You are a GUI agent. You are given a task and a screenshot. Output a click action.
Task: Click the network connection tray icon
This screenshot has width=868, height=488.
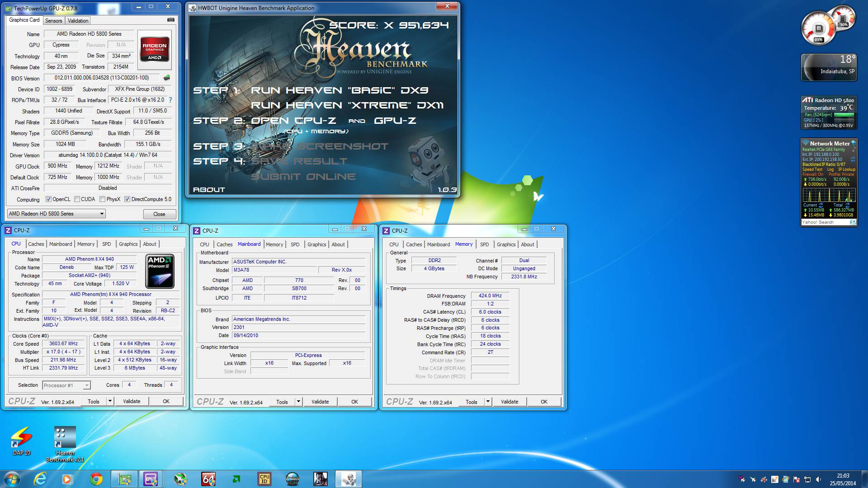coord(807,479)
